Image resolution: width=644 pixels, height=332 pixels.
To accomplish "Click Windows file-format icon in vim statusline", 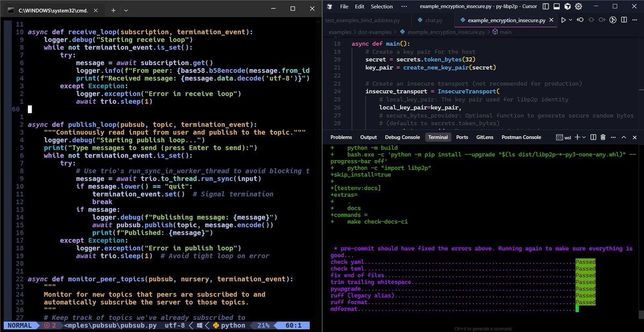I will point(200,326).
